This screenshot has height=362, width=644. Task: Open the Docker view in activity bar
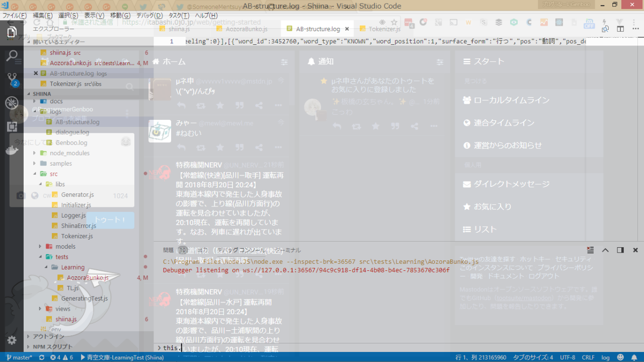coord(12,150)
